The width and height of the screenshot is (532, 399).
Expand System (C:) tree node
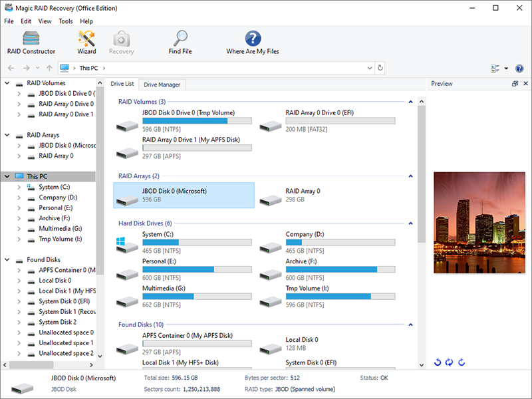click(x=19, y=187)
